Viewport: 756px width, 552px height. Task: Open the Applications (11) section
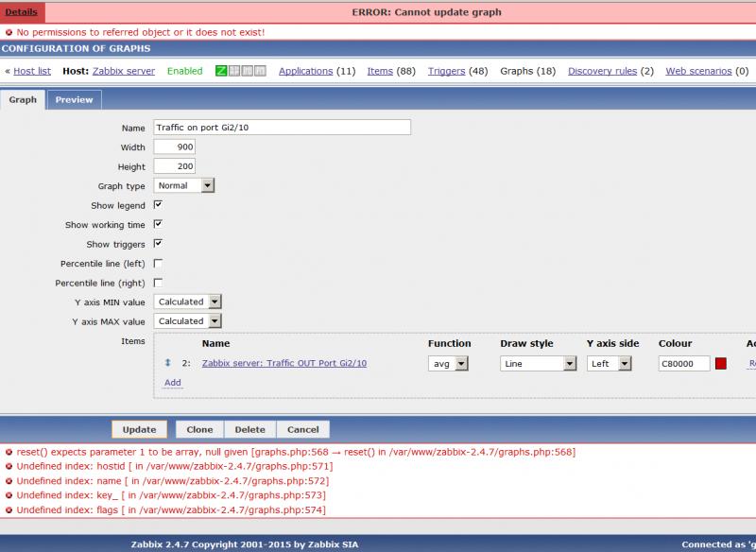pyautogui.click(x=305, y=71)
